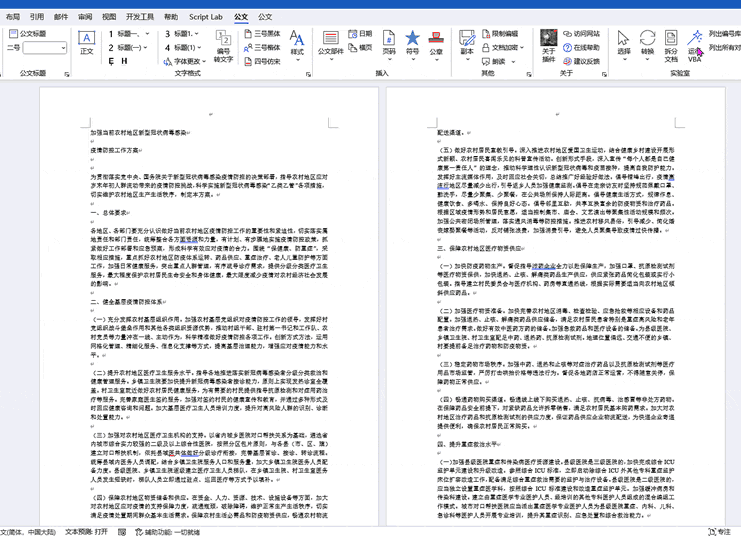Switch to the Script Lab tab
This screenshot has height=538, width=741.
[206, 17]
